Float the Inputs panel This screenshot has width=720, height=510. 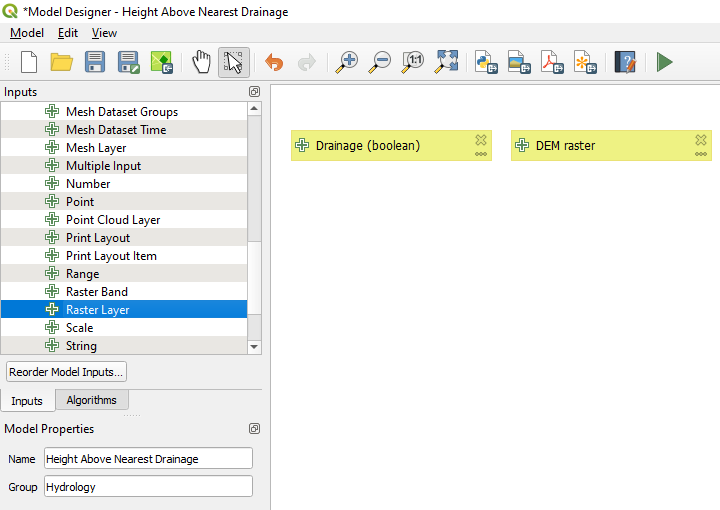[255, 92]
